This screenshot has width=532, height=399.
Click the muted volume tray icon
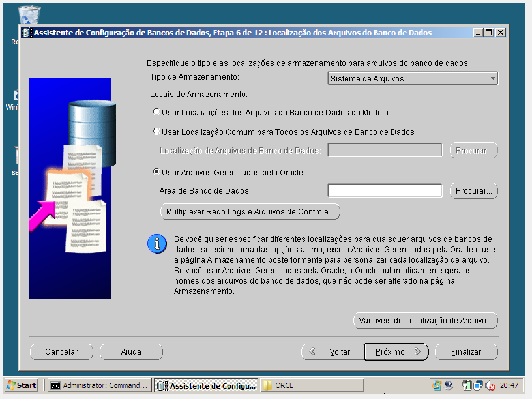490,385
